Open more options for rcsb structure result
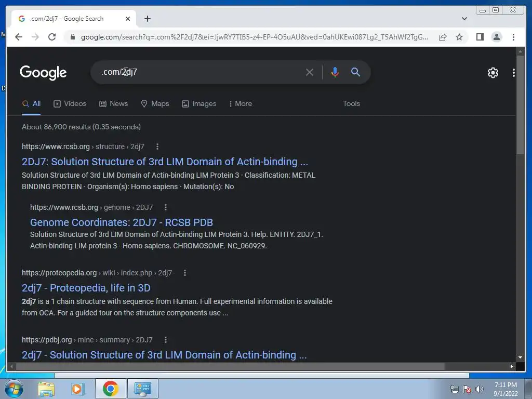 click(157, 147)
